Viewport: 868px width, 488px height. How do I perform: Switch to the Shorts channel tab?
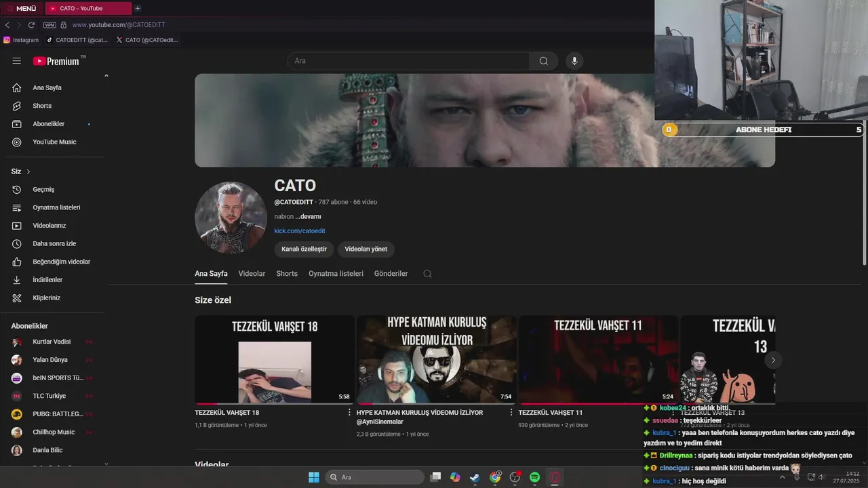[x=287, y=274]
